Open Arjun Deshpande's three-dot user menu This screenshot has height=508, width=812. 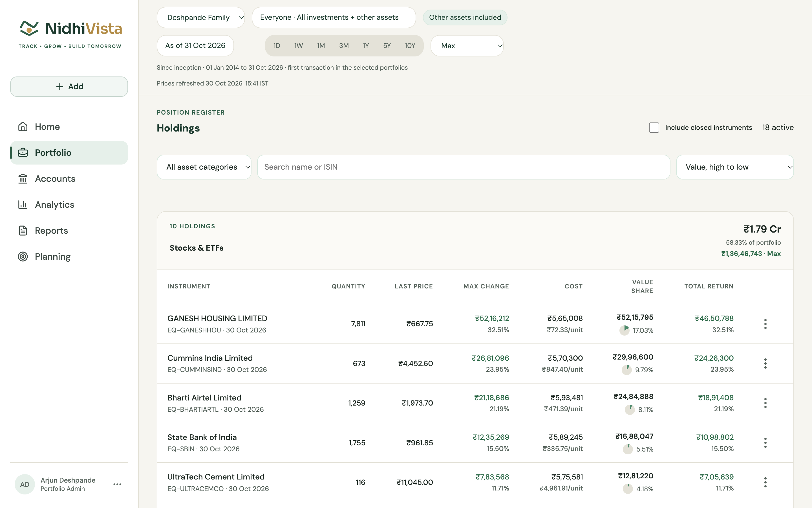[x=117, y=484]
